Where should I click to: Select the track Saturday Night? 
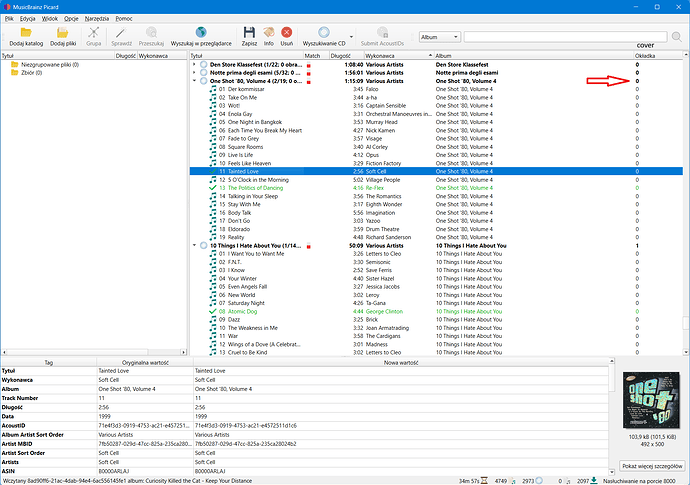[436, 303]
